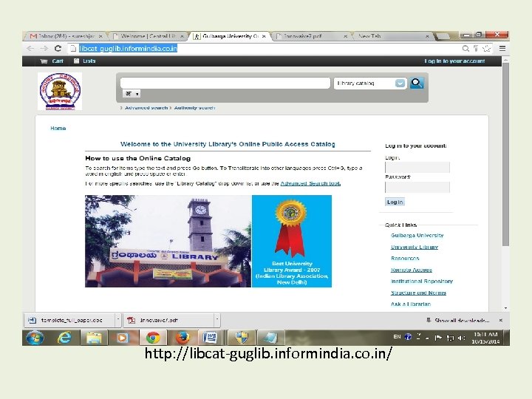
Task: Open Windows Explorer folder on taskbar
Action: 94,338
